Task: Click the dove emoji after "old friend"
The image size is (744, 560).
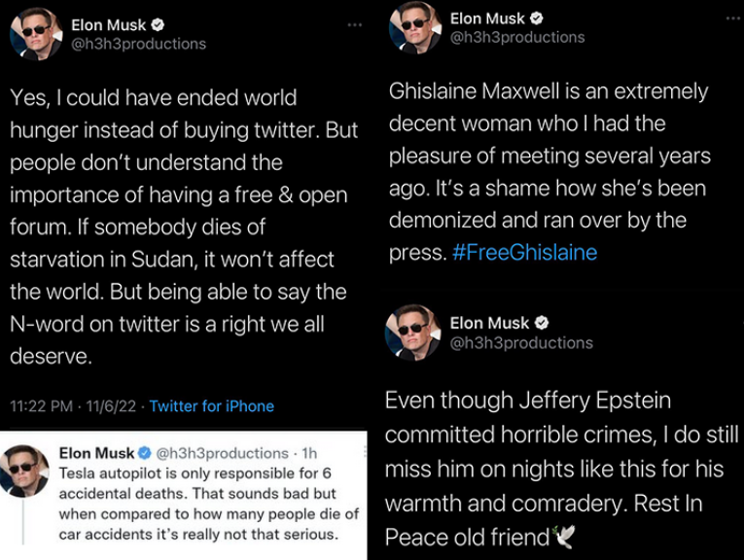Action: pos(562,537)
